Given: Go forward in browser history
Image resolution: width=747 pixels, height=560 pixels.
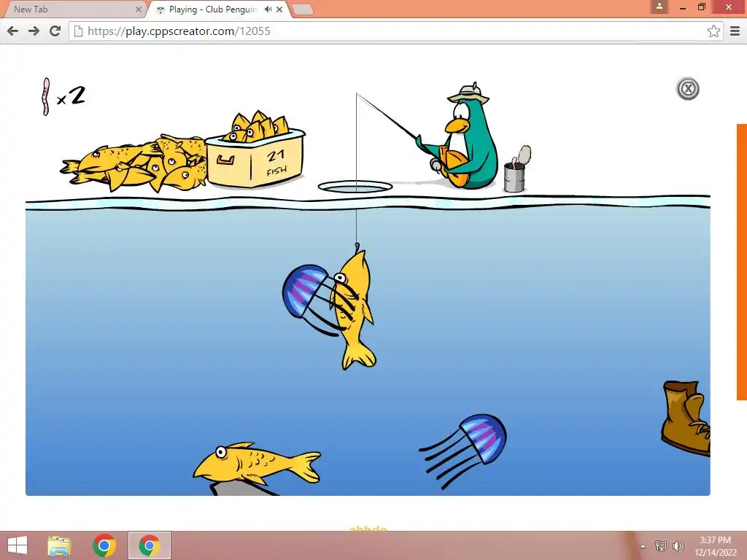Looking at the screenshot, I should 34,31.
